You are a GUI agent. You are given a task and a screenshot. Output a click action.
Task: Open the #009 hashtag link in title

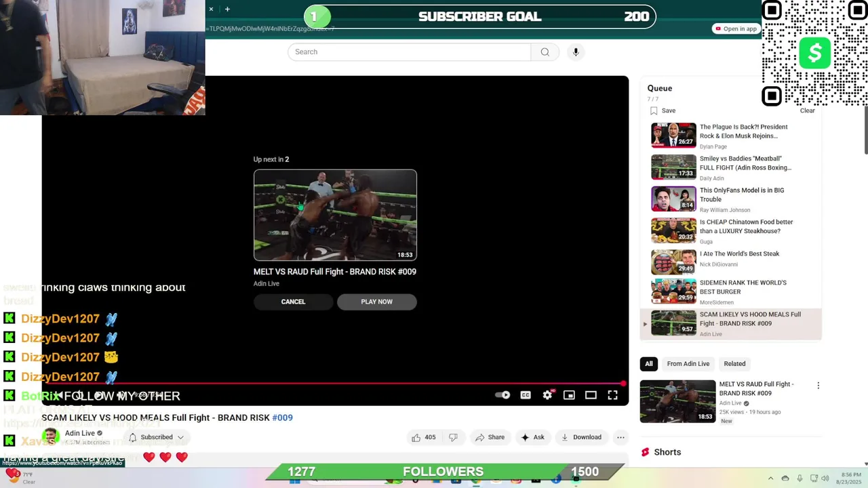283,418
